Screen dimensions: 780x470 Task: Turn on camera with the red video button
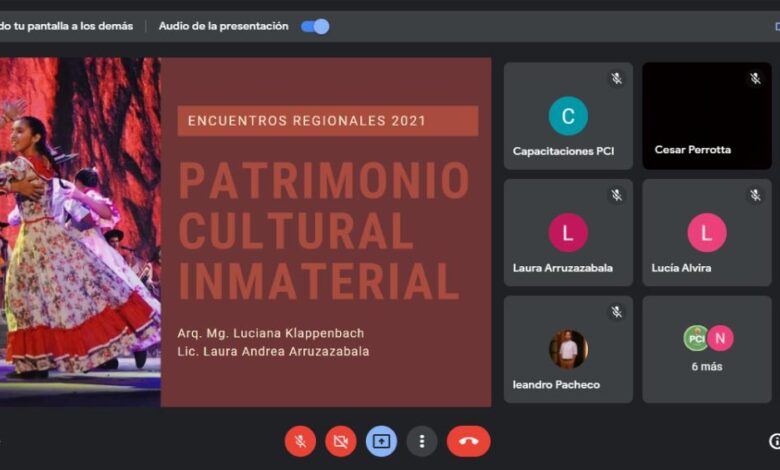(x=341, y=441)
